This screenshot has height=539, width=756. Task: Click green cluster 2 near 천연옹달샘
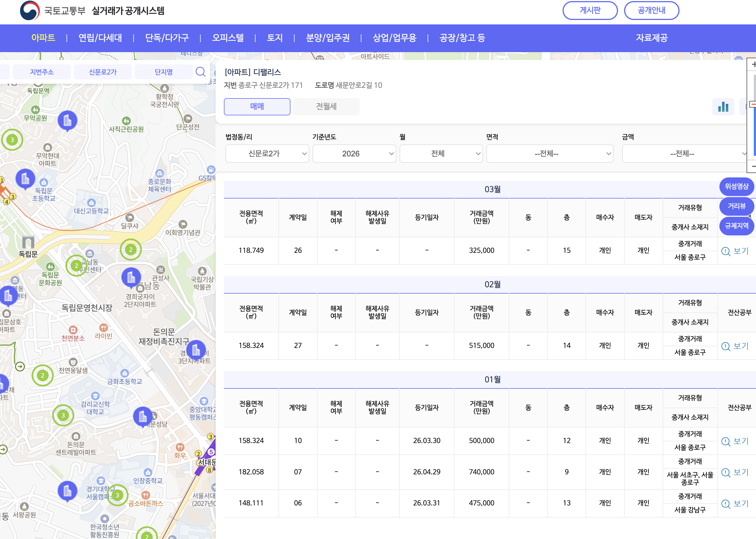[x=42, y=375]
